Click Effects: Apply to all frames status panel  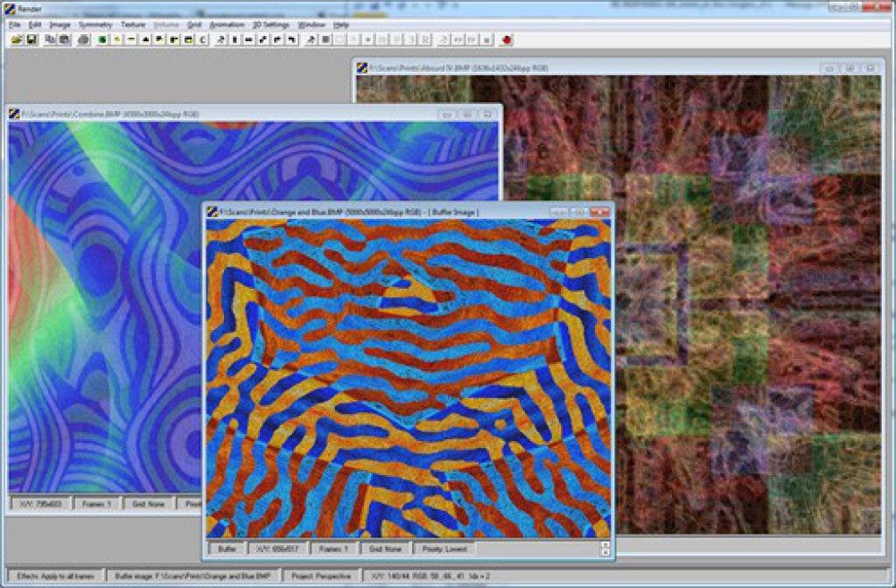point(54,576)
